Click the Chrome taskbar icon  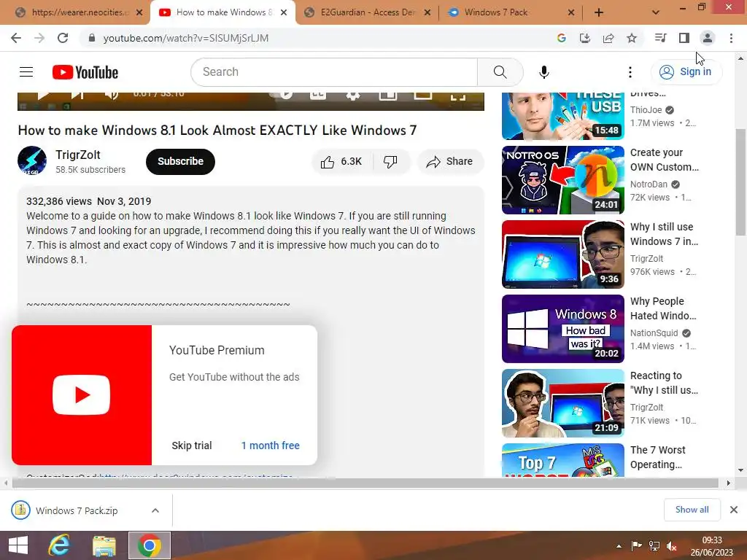(x=150, y=545)
